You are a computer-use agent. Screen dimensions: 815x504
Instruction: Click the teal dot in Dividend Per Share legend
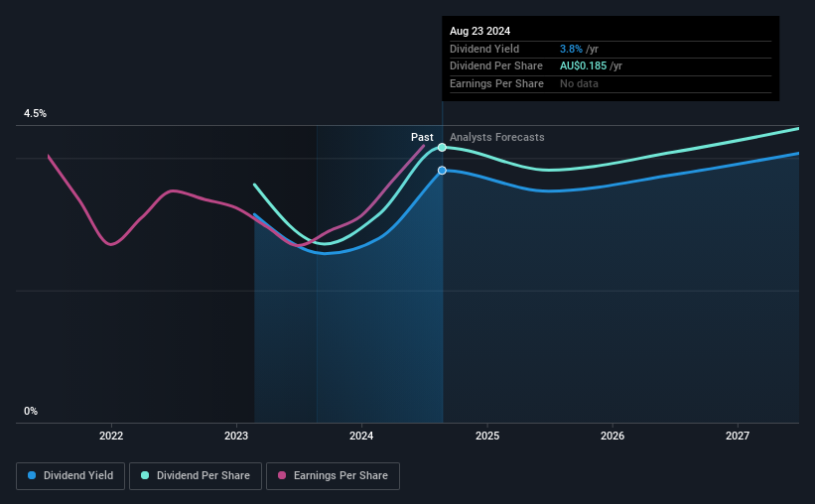[145, 475]
